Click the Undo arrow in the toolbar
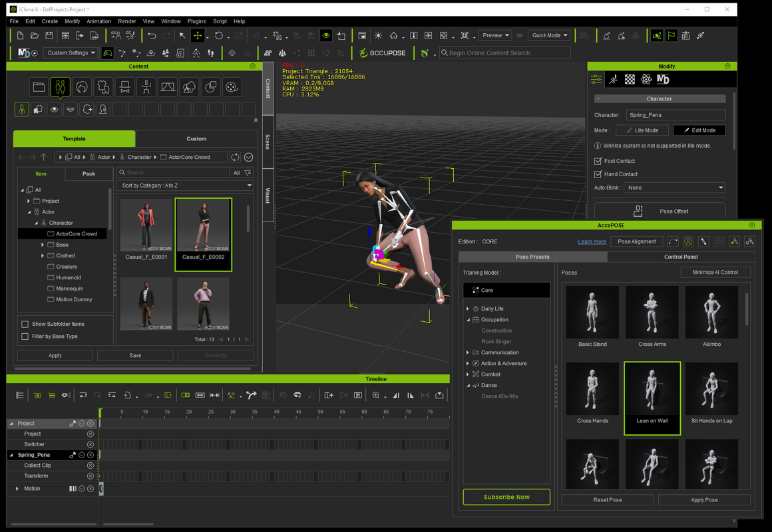Image resolution: width=772 pixels, height=532 pixels. [x=152, y=36]
